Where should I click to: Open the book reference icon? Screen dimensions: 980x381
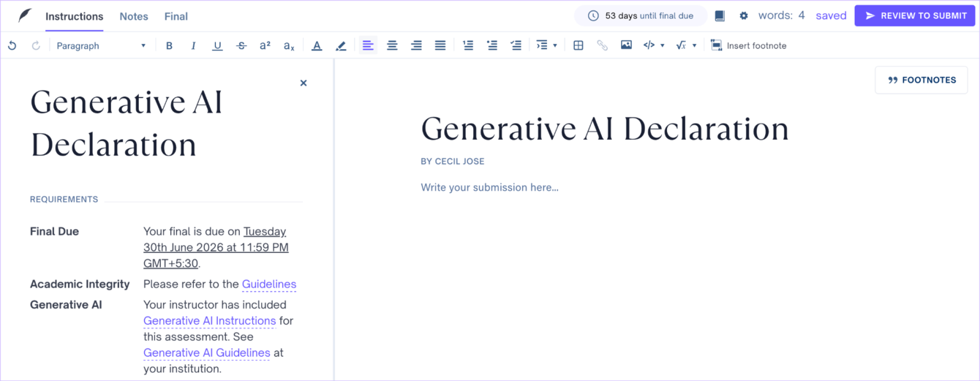[720, 15]
